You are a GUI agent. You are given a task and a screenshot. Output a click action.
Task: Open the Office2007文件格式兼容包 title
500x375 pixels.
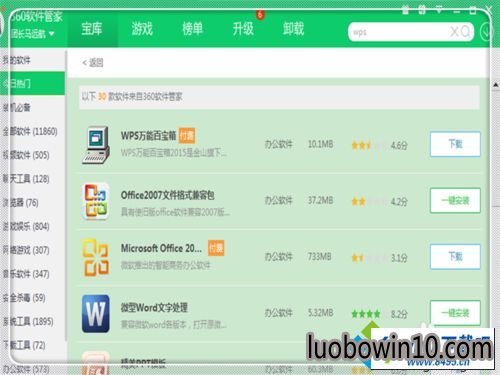coord(168,195)
